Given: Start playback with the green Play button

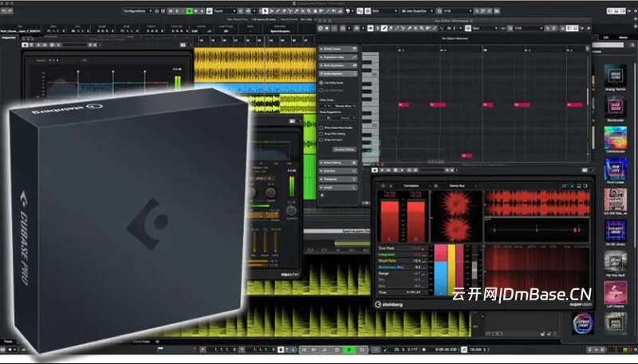Looking at the screenshot, I should [349, 350].
